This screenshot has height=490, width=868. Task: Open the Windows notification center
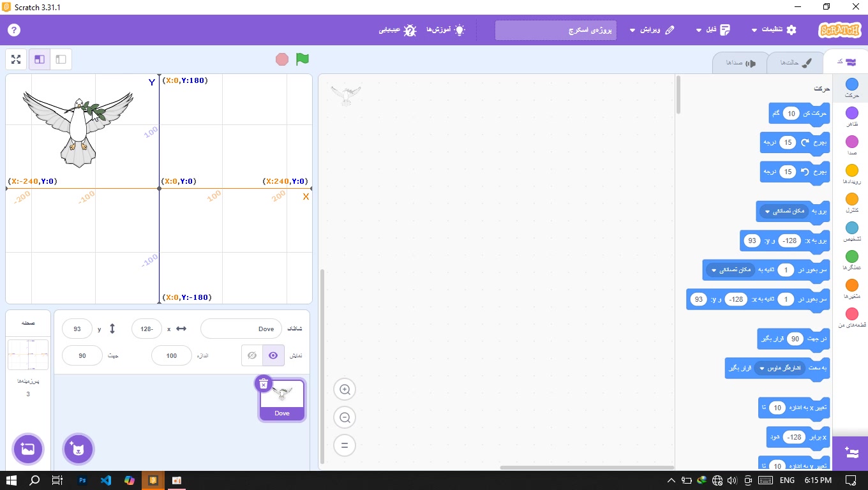coord(851,480)
